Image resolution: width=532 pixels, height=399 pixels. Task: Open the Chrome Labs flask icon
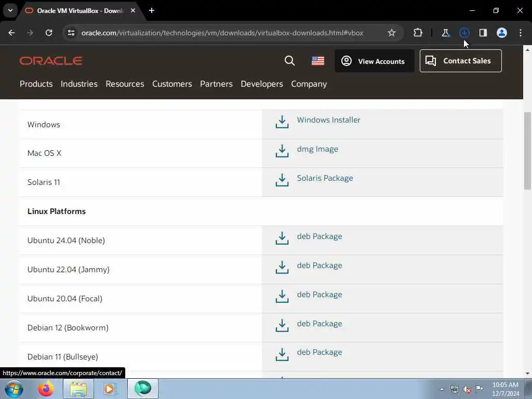(445, 33)
